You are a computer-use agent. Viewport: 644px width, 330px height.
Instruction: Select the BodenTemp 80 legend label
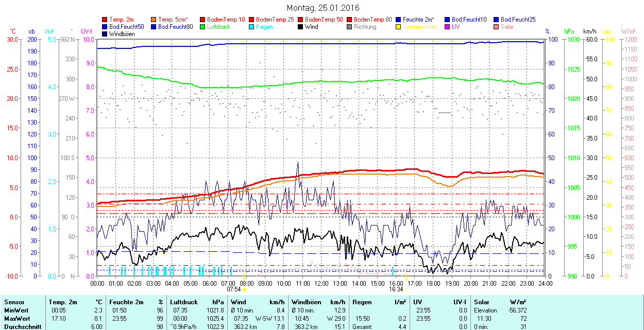pyautogui.click(x=373, y=20)
